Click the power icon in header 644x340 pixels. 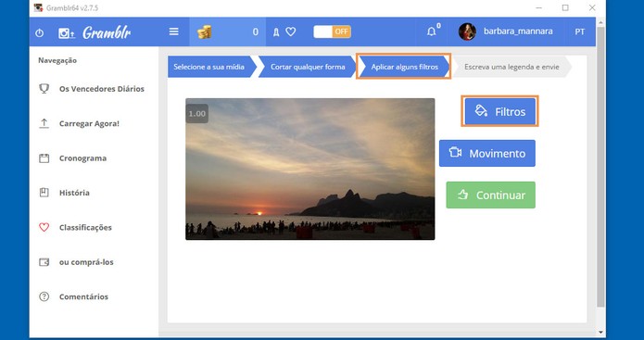(40, 32)
